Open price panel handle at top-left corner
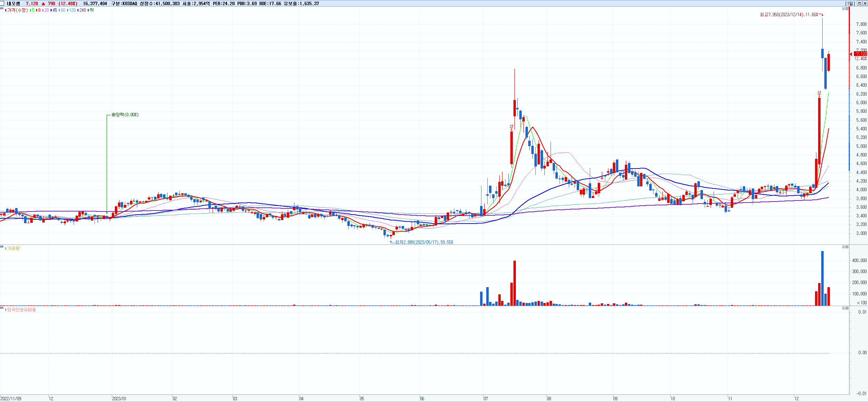Image resolution: width=868 pixels, height=402 pixels. coord(2,8)
